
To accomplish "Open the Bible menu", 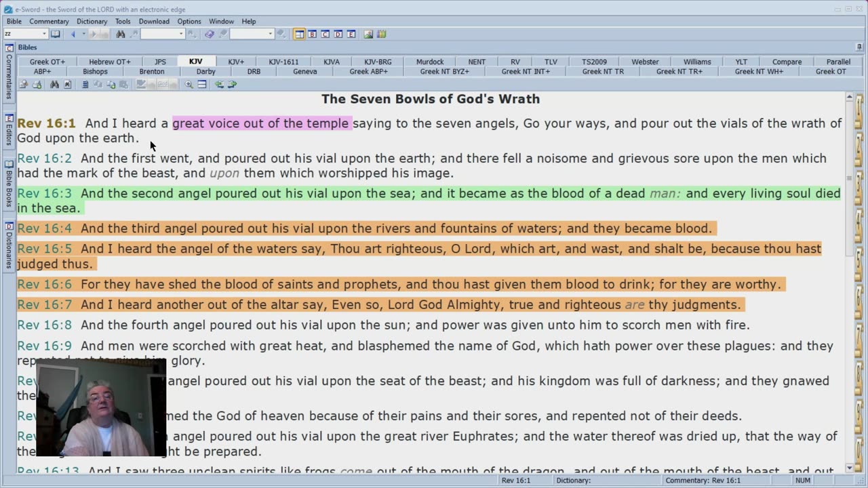I will [14, 22].
